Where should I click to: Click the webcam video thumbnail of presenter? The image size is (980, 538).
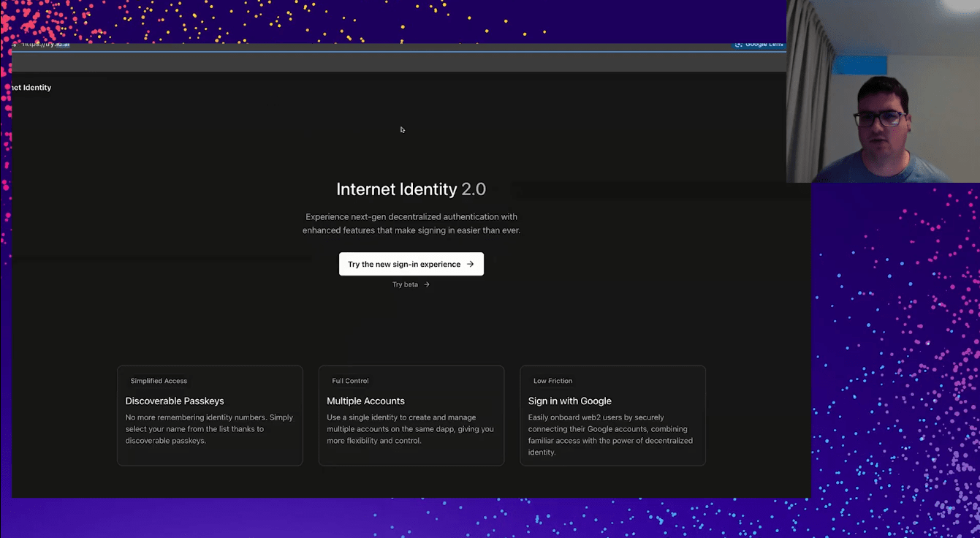(883, 91)
